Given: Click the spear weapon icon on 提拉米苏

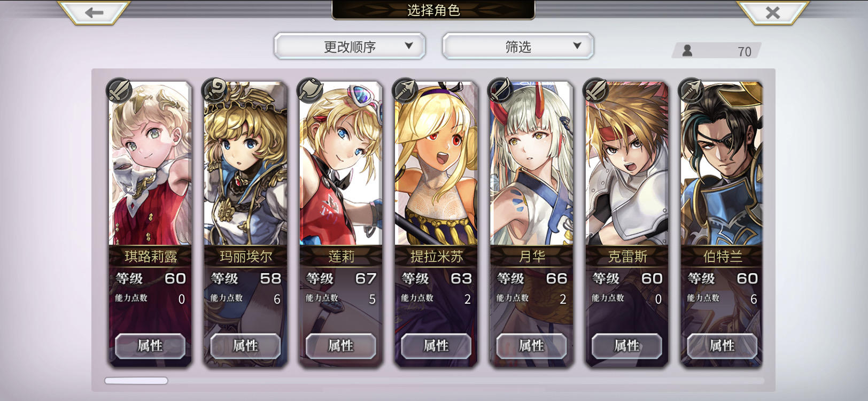Looking at the screenshot, I should 405,90.
